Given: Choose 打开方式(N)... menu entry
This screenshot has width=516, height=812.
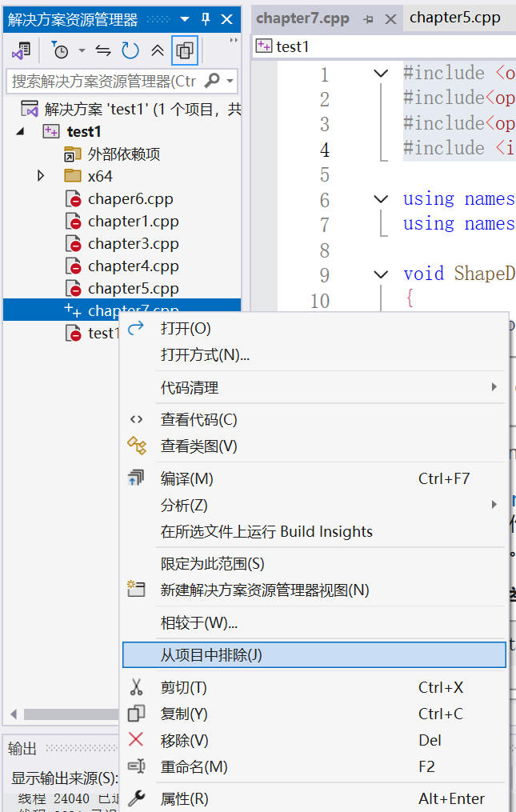Looking at the screenshot, I should point(314,354).
